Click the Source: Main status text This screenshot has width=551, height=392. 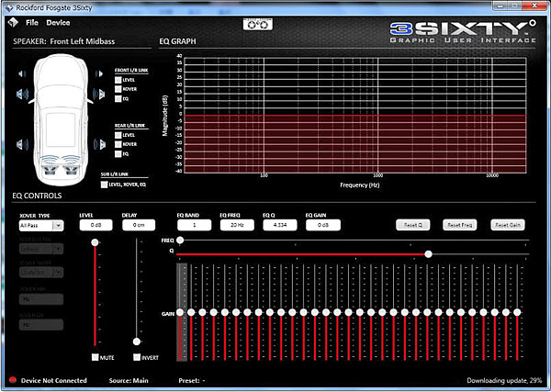(x=129, y=380)
